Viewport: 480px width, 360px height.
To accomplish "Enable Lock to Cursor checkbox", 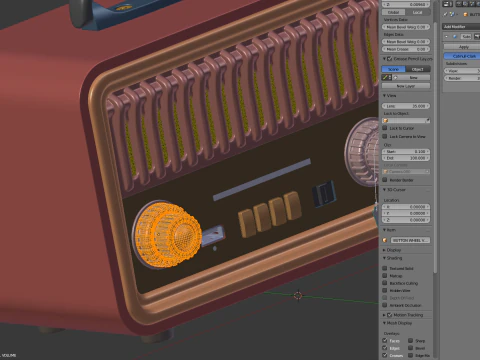I will [x=385, y=128].
